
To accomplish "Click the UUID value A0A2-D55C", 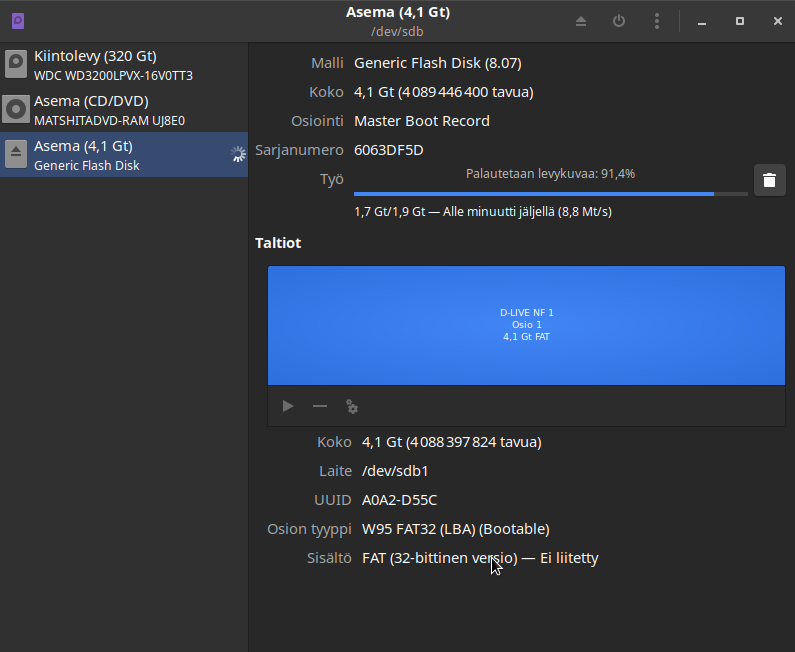I will pos(399,500).
